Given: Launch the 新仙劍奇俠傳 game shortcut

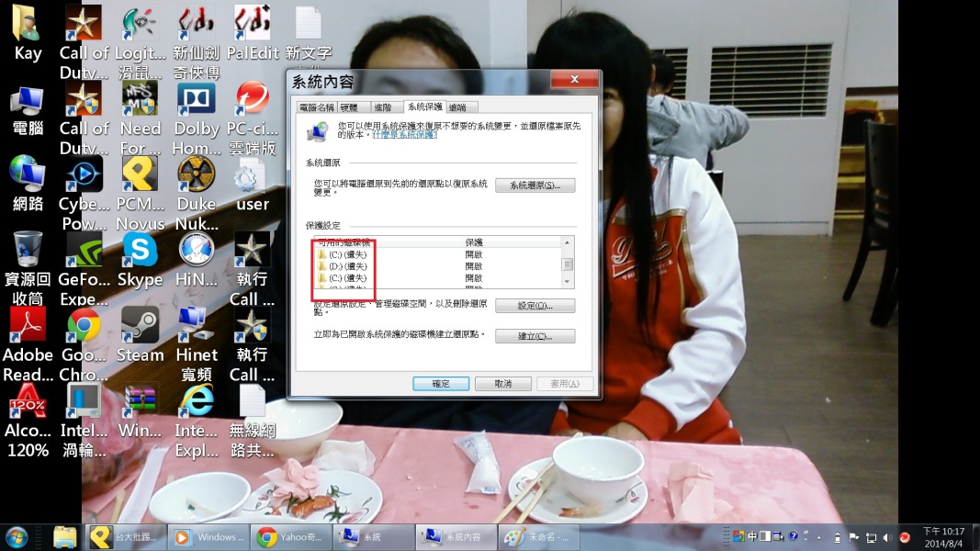Looking at the screenshot, I should coord(197,41).
